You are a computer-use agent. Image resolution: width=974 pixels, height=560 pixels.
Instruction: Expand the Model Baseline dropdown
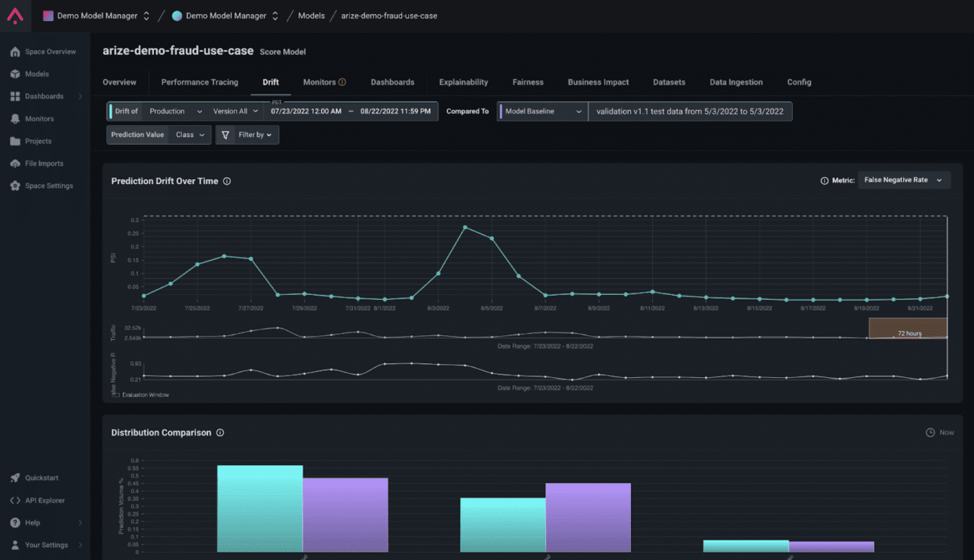click(x=542, y=111)
